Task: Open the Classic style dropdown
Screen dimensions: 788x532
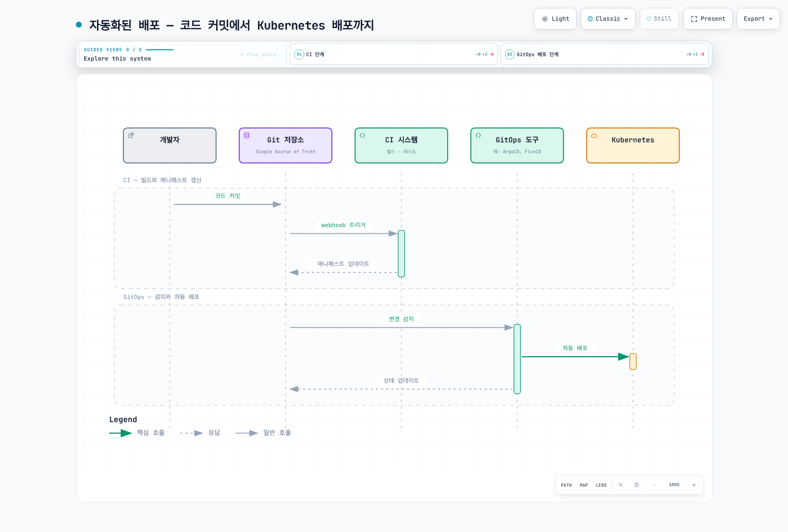Action: [x=608, y=19]
